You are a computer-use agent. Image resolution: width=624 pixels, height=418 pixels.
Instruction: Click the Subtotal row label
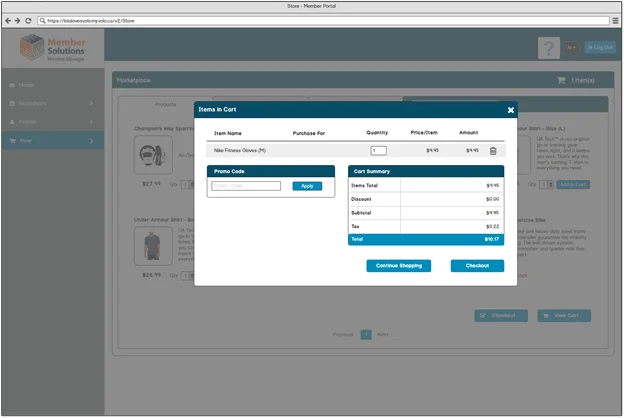pyautogui.click(x=361, y=213)
